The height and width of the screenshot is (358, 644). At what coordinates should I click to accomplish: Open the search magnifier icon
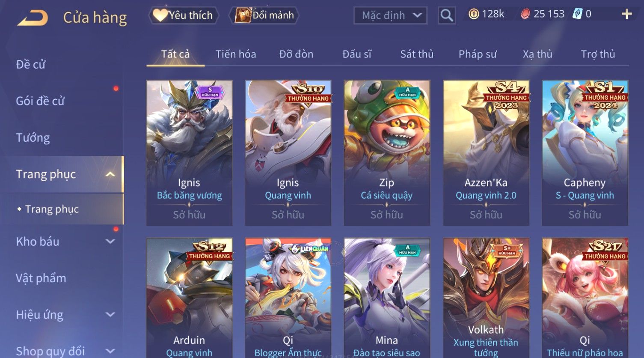[x=447, y=15]
